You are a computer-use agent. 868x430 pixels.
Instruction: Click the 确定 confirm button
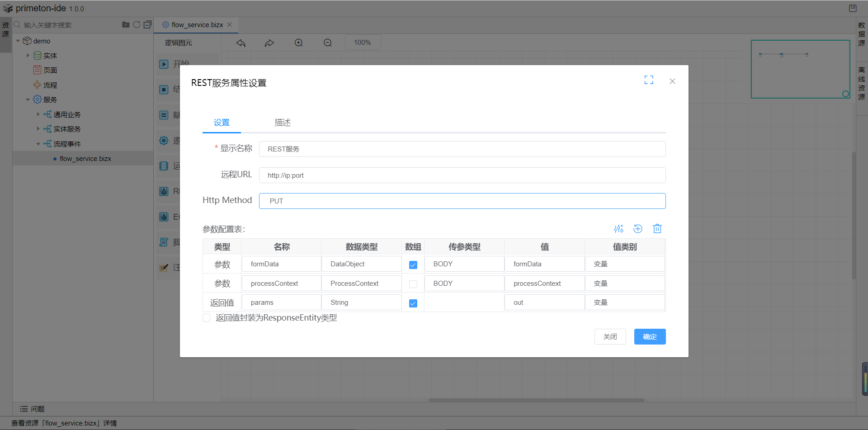pyautogui.click(x=649, y=336)
